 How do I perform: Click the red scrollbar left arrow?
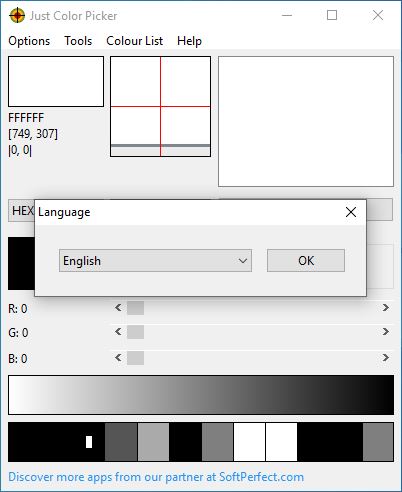118,307
